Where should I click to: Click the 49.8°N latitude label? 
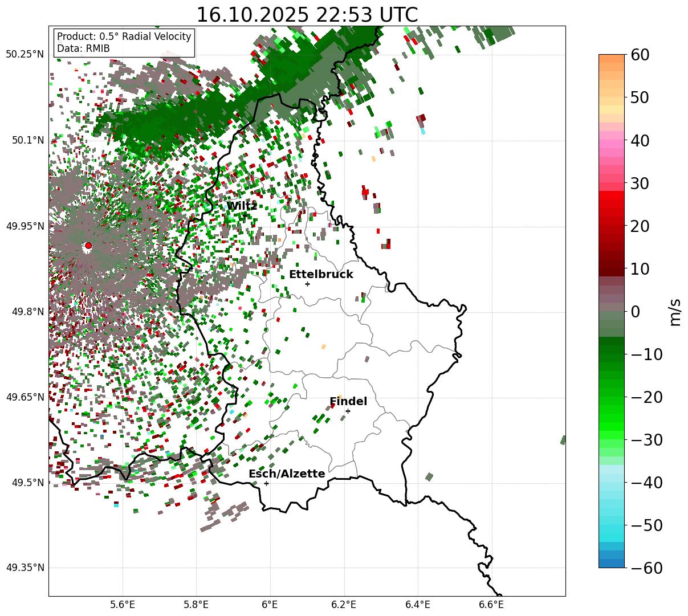pyautogui.click(x=27, y=312)
